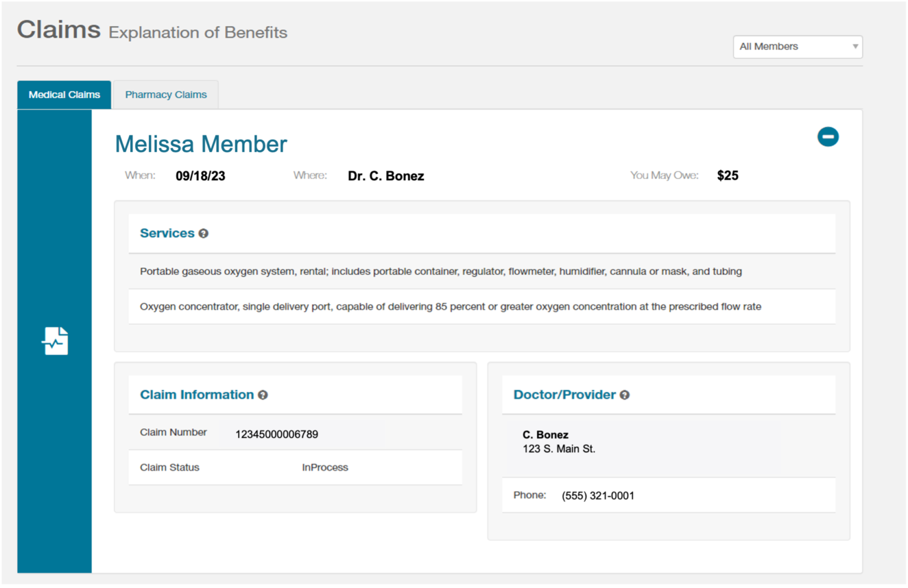Screen dimensions: 908x588
Task: Click the 09/18/23 service date
Action: 200,176
